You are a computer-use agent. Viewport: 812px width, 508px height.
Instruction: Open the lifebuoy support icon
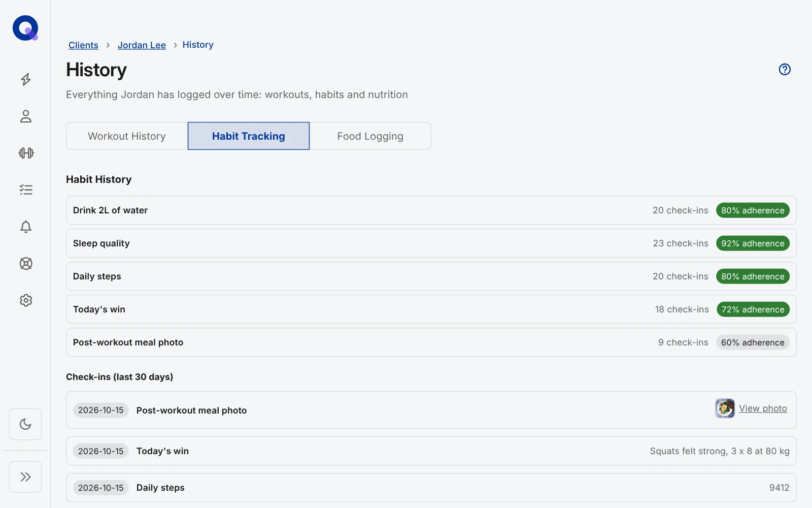tap(26, 264)
